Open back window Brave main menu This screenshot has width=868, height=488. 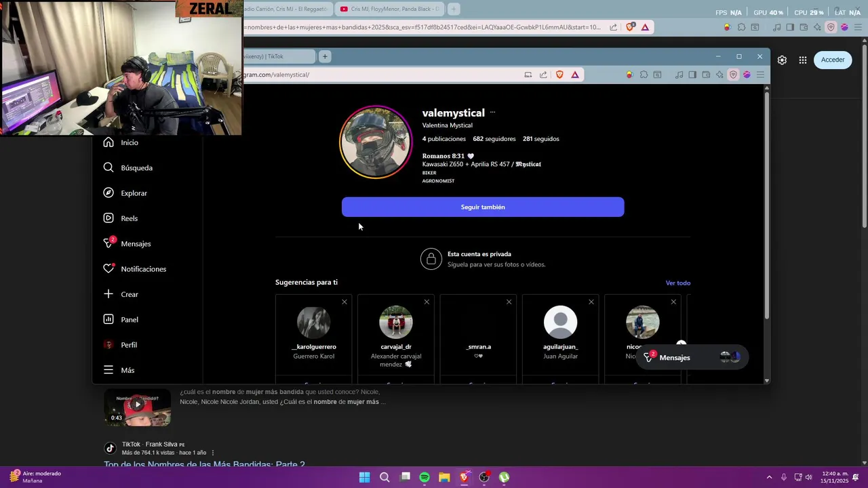858,27
